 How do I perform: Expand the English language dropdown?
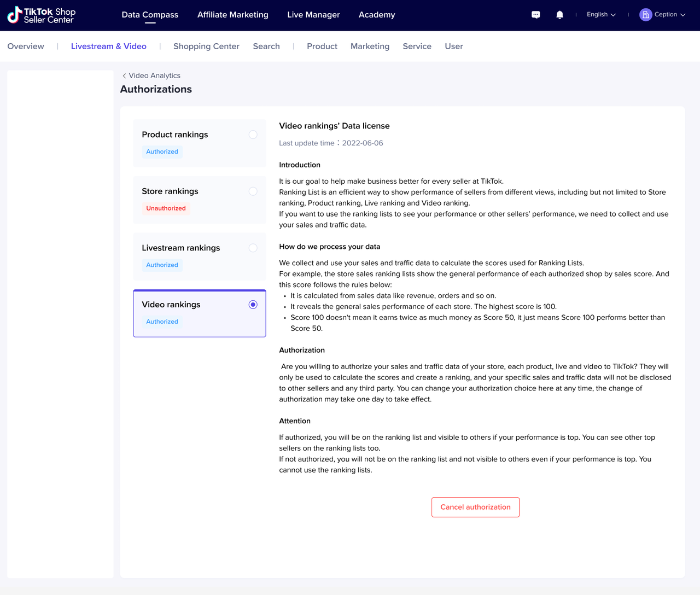pos(601,15)
